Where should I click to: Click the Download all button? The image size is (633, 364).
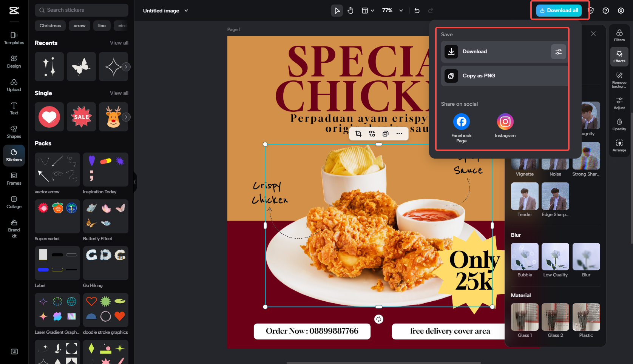(559, 11)
